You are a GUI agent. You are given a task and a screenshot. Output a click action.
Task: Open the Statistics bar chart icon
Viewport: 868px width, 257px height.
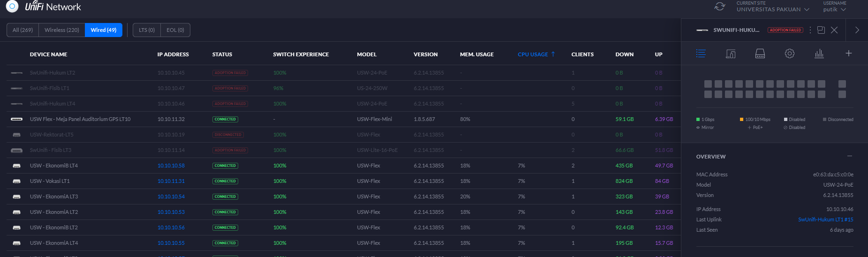click(x=819, y=53)
